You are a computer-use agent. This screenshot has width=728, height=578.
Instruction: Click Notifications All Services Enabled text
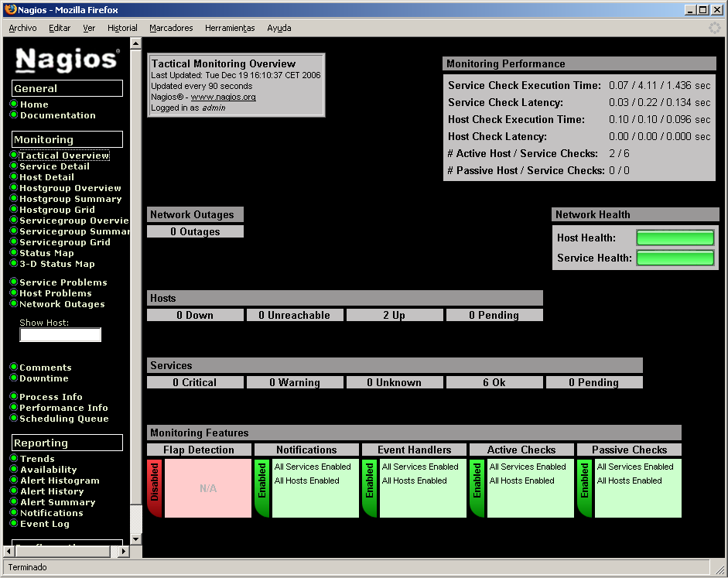(313, 467)
